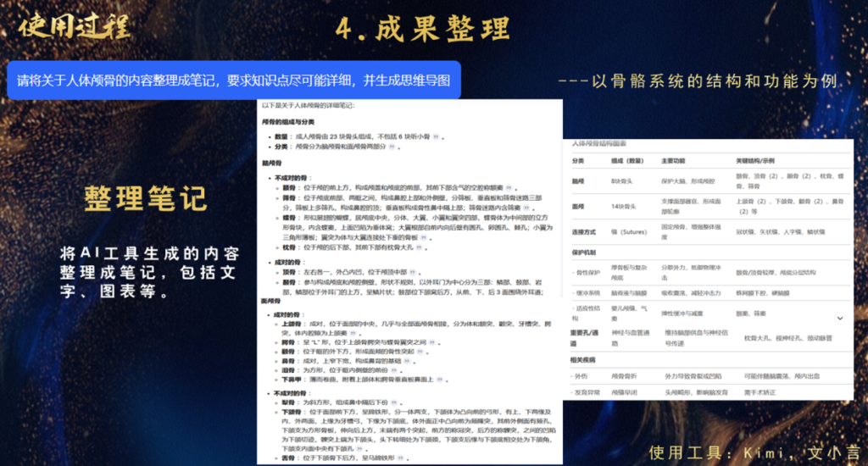Viewport: 868px width, 466px height.
Task: Select the 脑颅 row in the table
Action: click(x=579, y=180)
